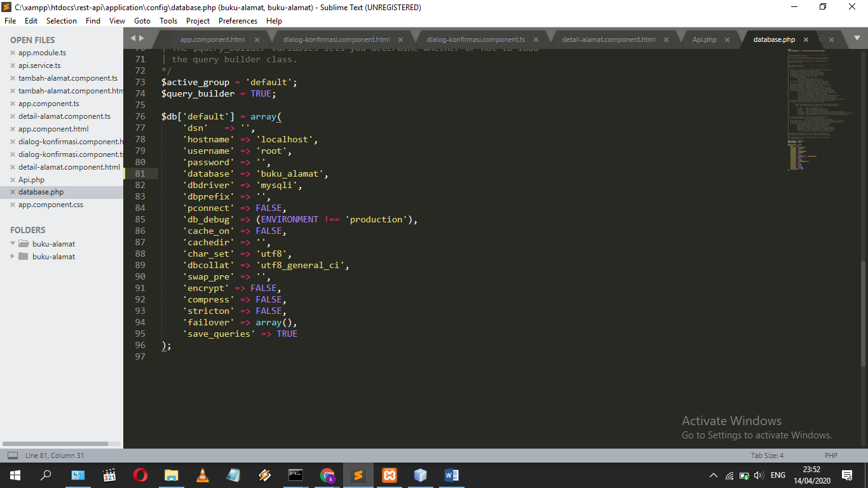Collapse the first buku-alamat folder
Screen dimensions: 868x488
coord(13,243)
